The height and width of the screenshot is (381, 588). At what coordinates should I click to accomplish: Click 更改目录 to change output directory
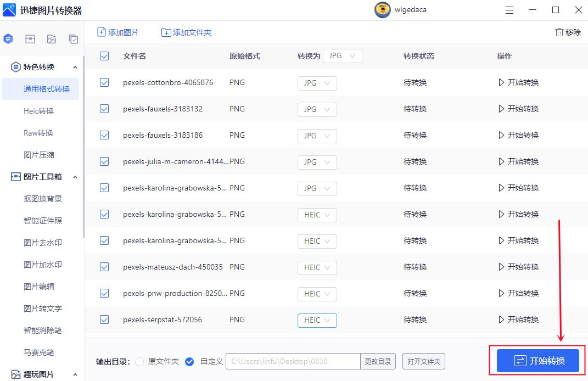point(378,361)
